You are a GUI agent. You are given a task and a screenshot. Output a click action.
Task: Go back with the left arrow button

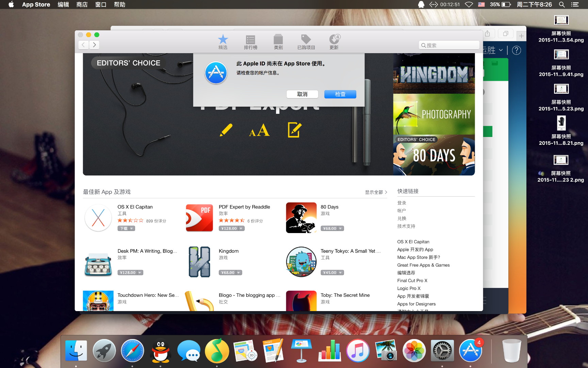(x=83, y=45)
